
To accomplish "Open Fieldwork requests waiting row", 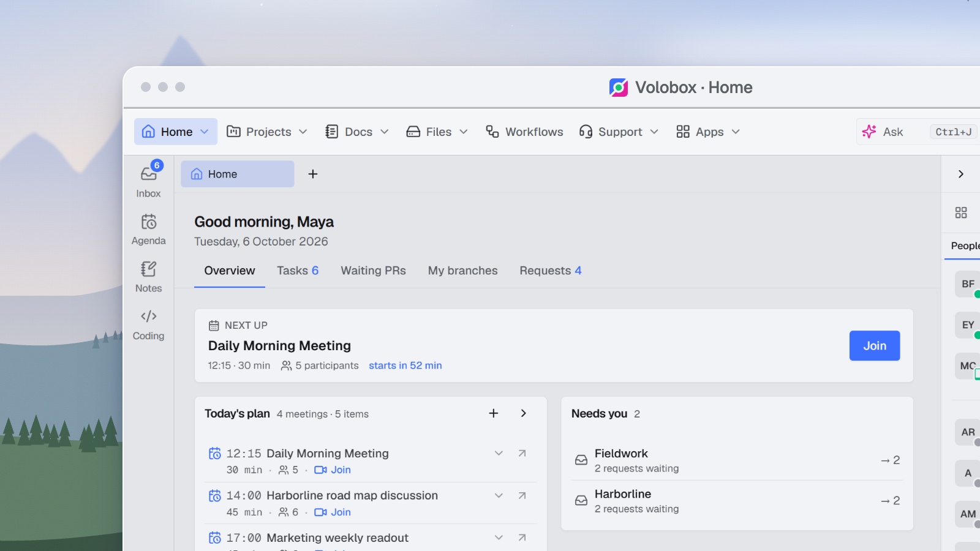I will tap(737, 460).
